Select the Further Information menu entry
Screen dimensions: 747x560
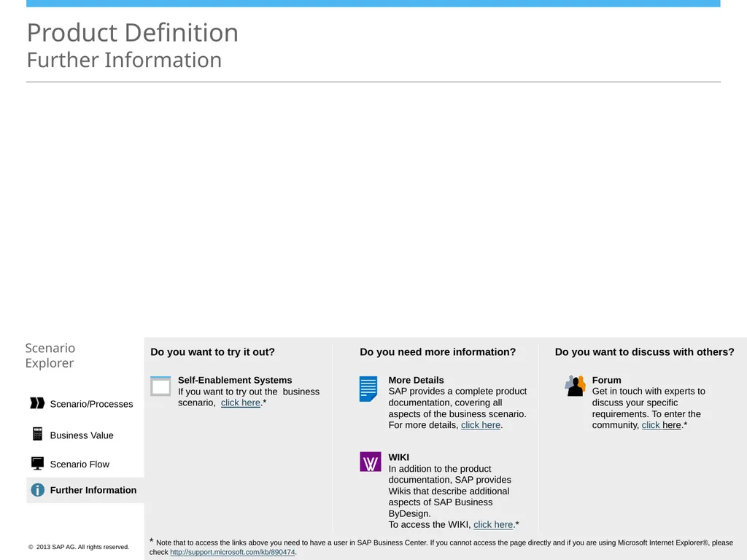pyautogui.click(x=85, y=490)
